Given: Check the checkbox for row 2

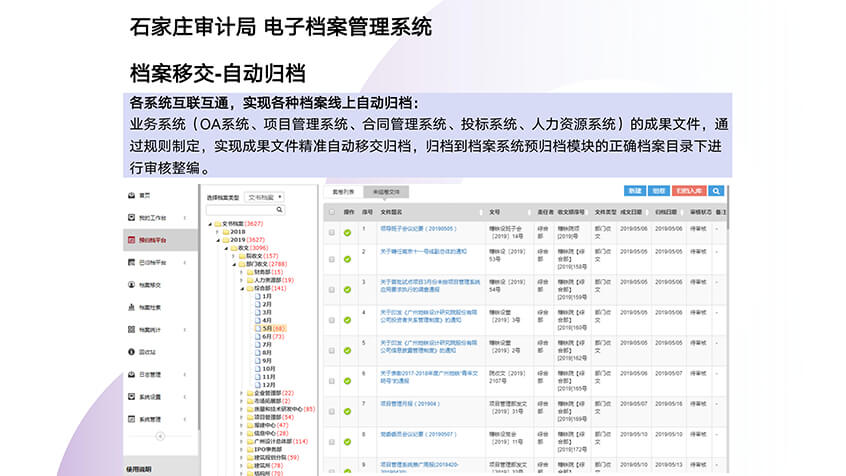Looking at the screenshot, I should (x=331, y=259).
